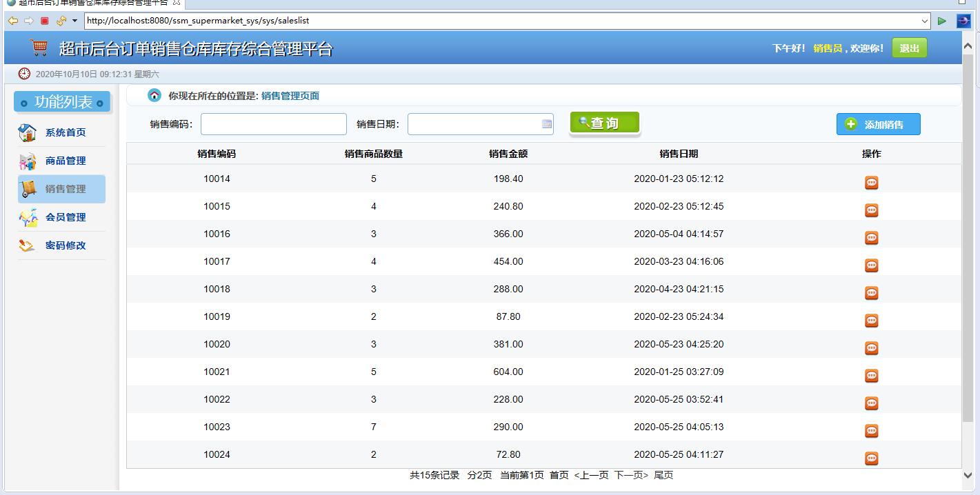This screenshot has height=495, width=980.
Task: Jump to 尾页 last page link
Action: [664, 475]
